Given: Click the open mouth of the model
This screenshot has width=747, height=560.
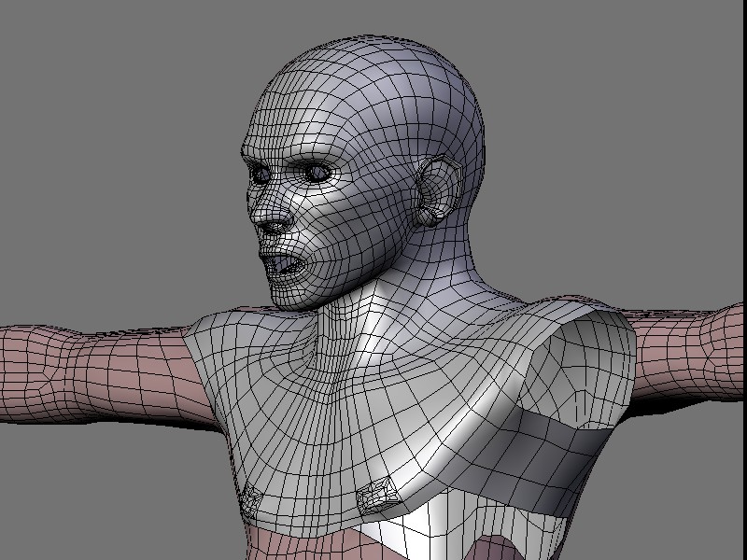Looking at the screenshot, I should (287, 264).
